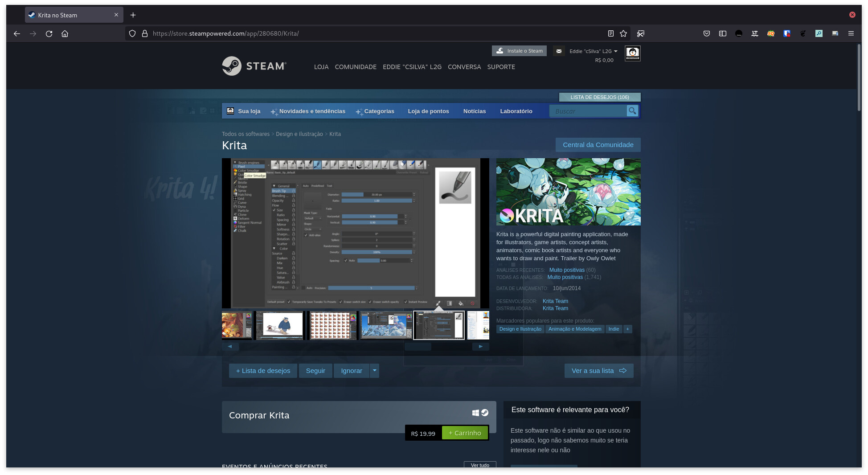Submit the store search with magnifier
Image resolution: width=868 pixels, height=475 pixels.
point(632,111)
